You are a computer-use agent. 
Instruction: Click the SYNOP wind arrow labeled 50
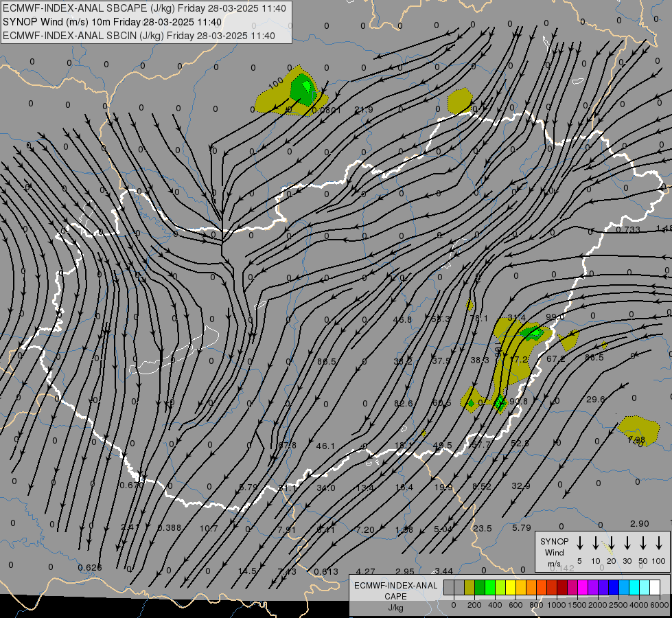[643, 543]
